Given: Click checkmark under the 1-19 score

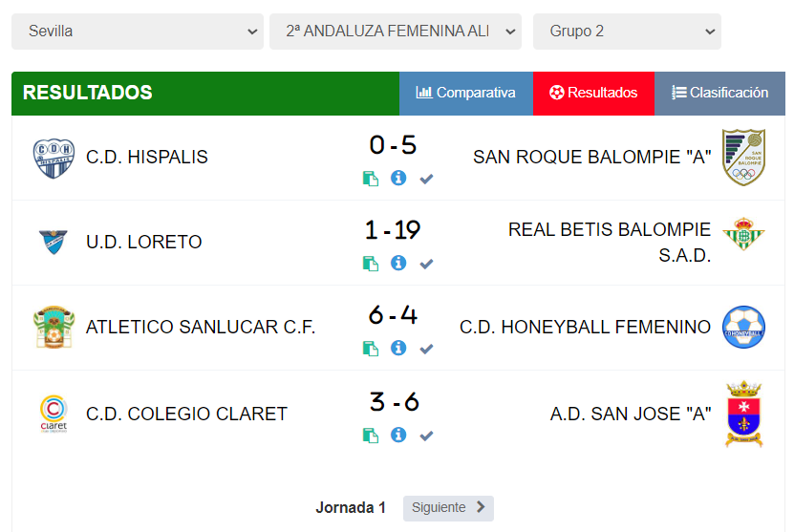Looking at the screenshot, I should click(x=426, y=264).
